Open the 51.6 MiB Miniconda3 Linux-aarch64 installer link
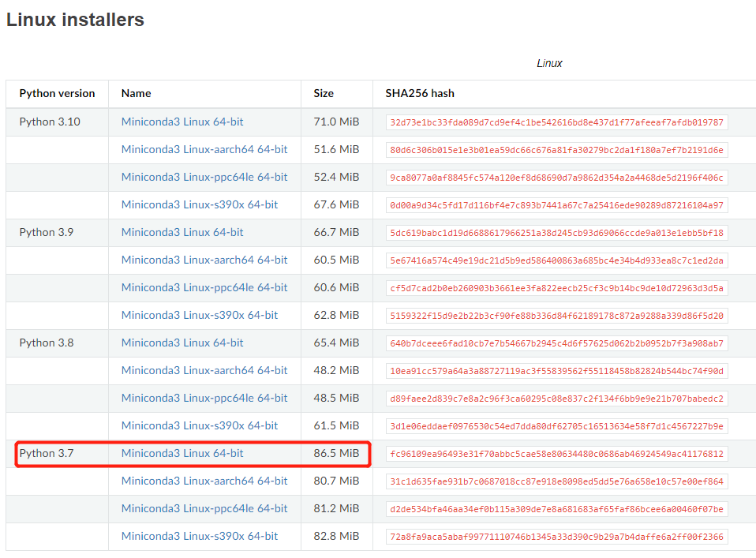Image resolution: width=756 pixels, height=558 pixels. click(x=204, y=150)
